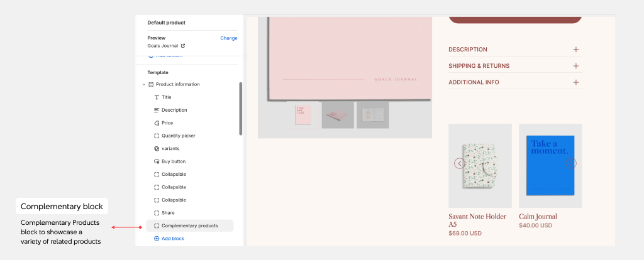Click the Description block lines icon
The height and width of the screenshot is (260, 644).
click(157, 110)
